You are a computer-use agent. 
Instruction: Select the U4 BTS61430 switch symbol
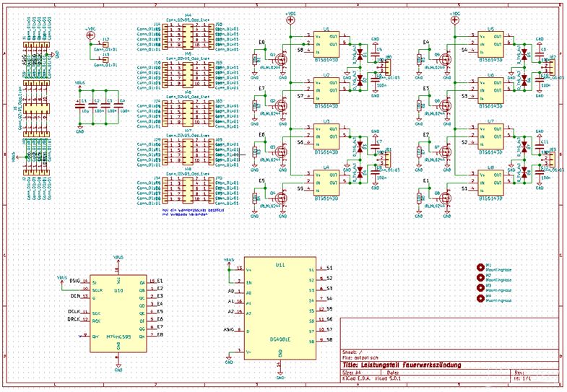click(326, 183)
